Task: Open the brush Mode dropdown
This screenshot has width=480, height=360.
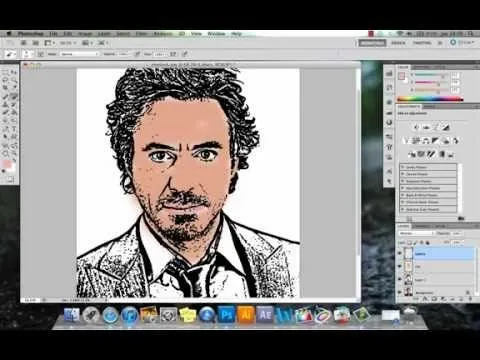Action: (79, 54)
